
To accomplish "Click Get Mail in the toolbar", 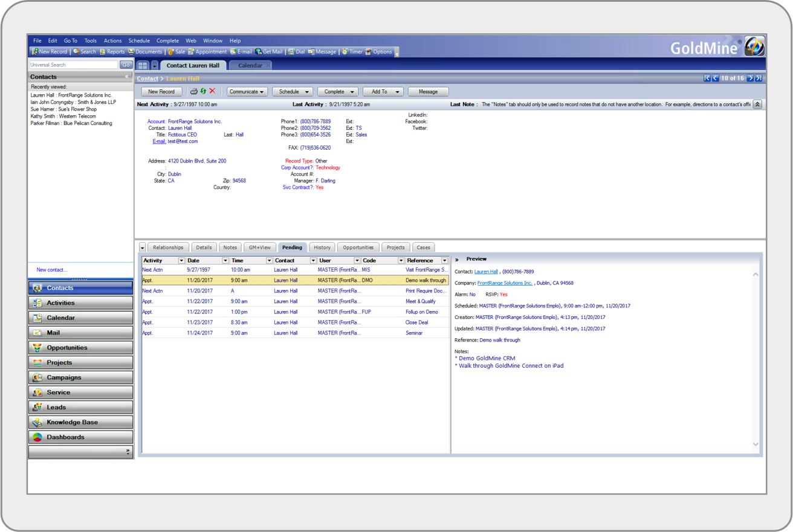I will pyautogui.click(x=269, y=52).
